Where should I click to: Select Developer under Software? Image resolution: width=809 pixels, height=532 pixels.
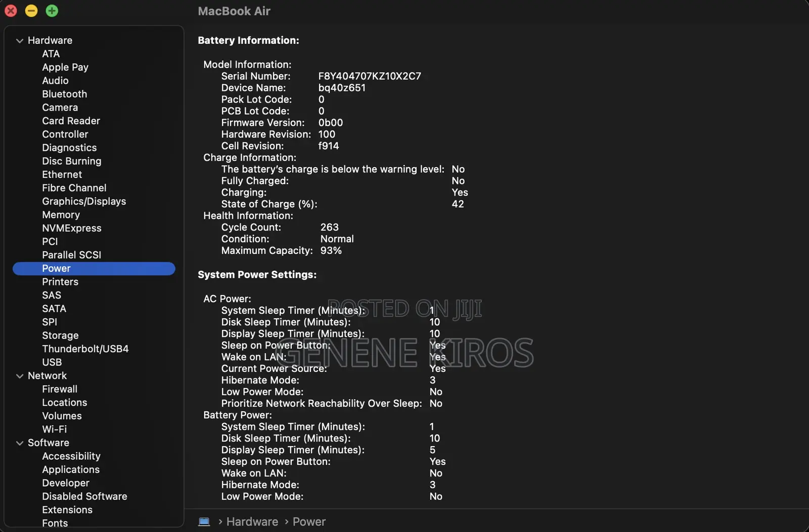tap(66, 483)
